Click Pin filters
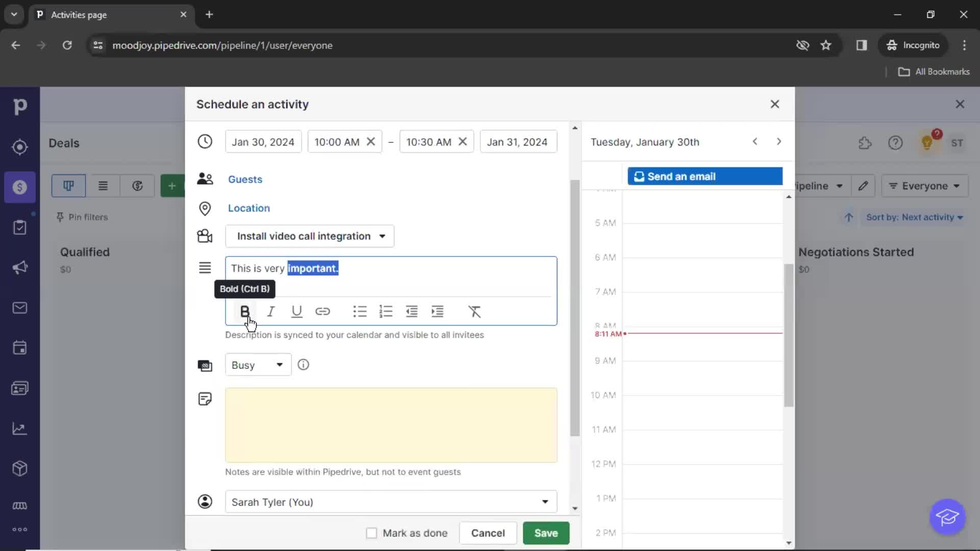The width and height of the screenshot is (980, 551). tap(82, 217)
